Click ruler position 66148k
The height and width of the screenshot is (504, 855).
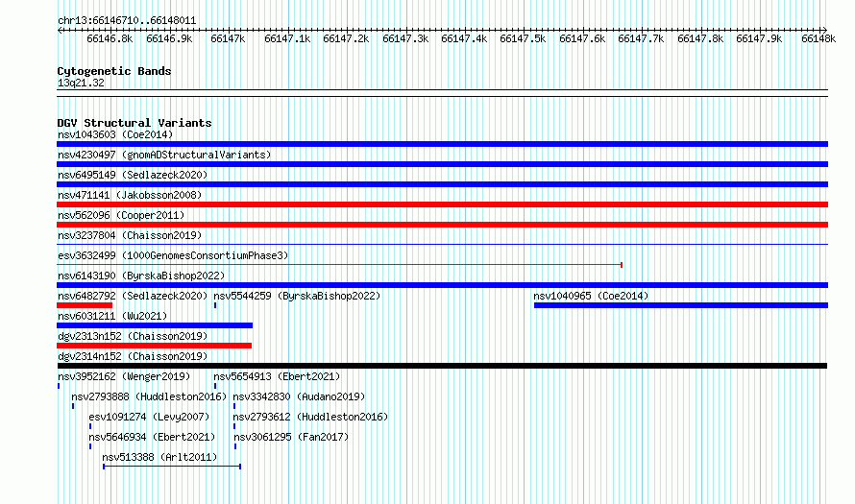pos(818,38)
